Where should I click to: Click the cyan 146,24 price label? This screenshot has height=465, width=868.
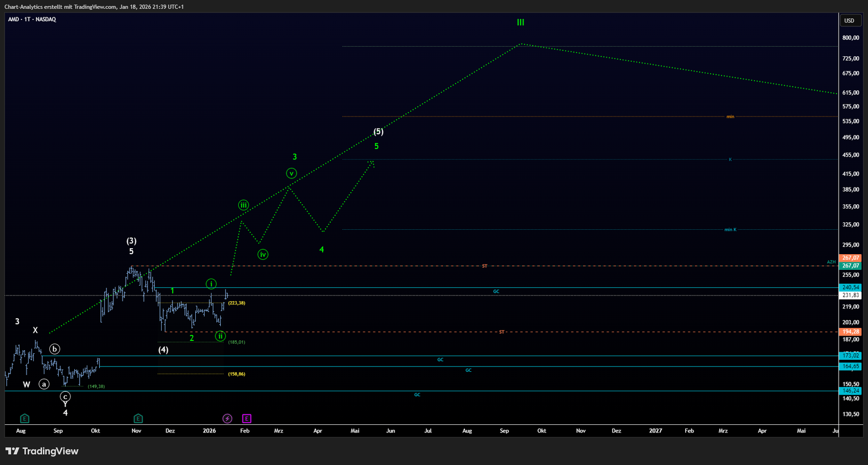[850, 391]
